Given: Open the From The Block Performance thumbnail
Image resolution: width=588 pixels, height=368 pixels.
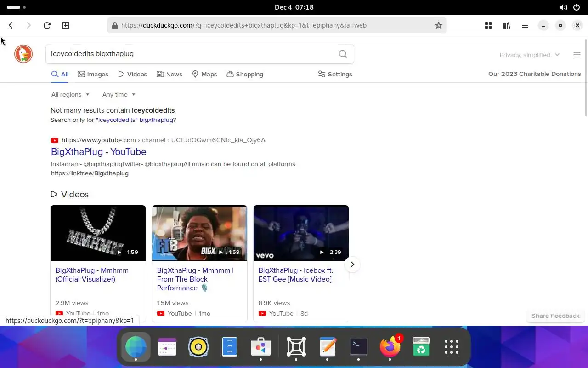Looking at the screenshot, I should click(x=199, y=233).
